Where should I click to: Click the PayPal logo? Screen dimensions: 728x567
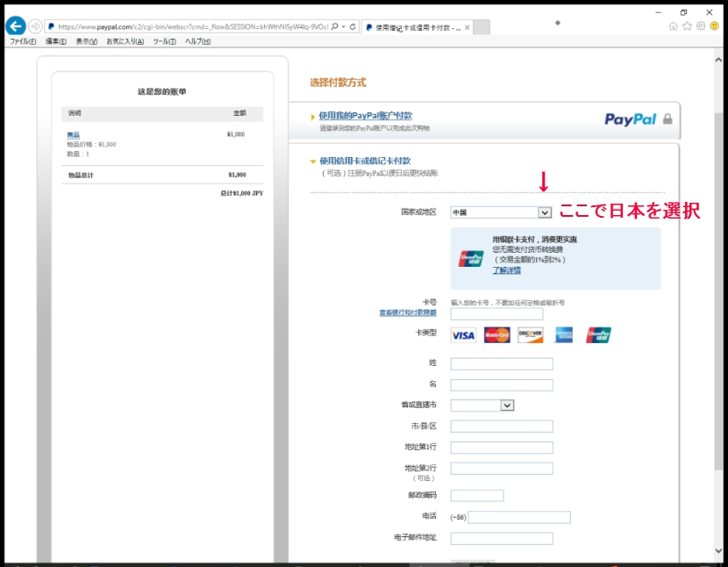(x=630, y=119)
